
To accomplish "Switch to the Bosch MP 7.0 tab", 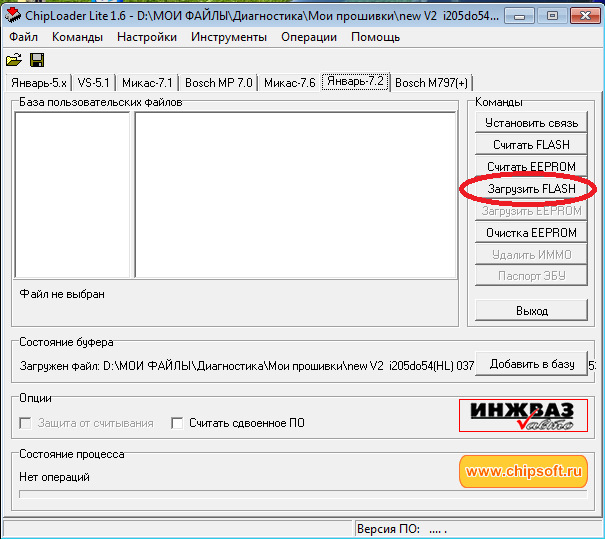I will pyautogui.click(x=218, y=83).
